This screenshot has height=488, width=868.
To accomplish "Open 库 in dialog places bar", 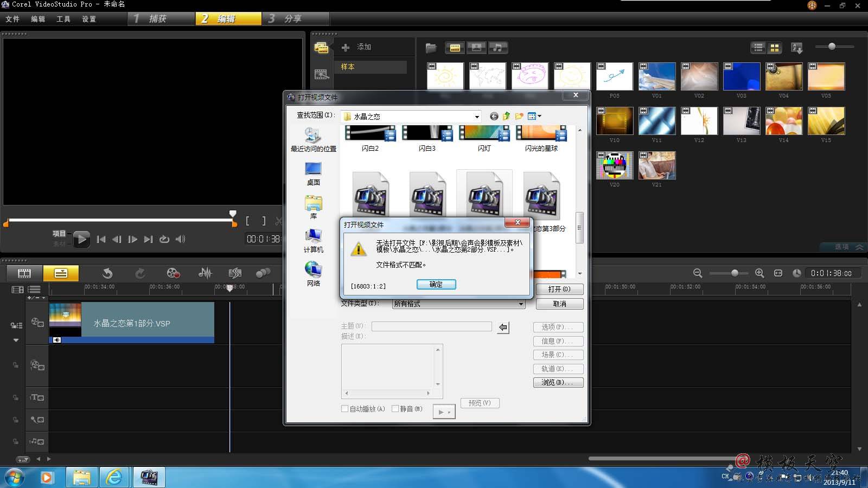I will [313, 207].
